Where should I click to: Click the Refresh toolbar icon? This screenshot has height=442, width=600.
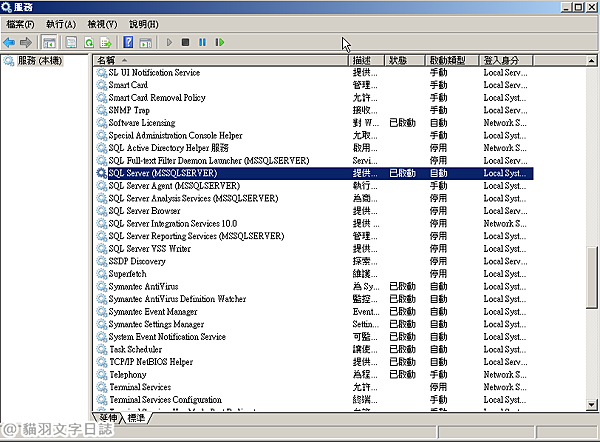[88, 42]
